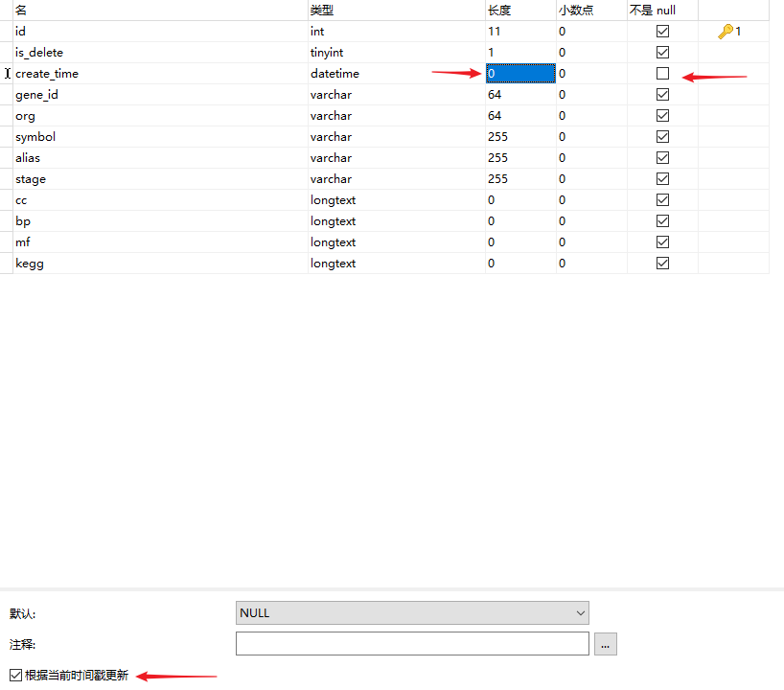
Task: Check 不是 null for the create_time field
Action: (662, 73)
